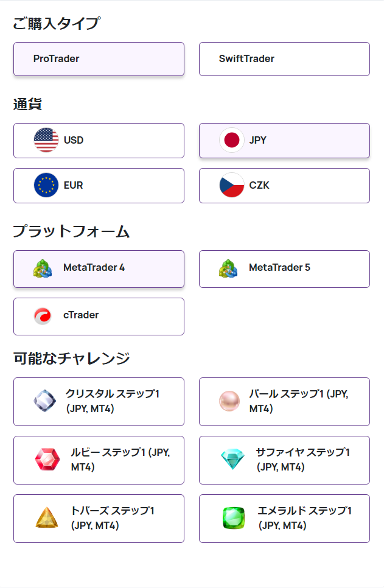Click the red cTrader logo icon

click(x=43, y=316)
